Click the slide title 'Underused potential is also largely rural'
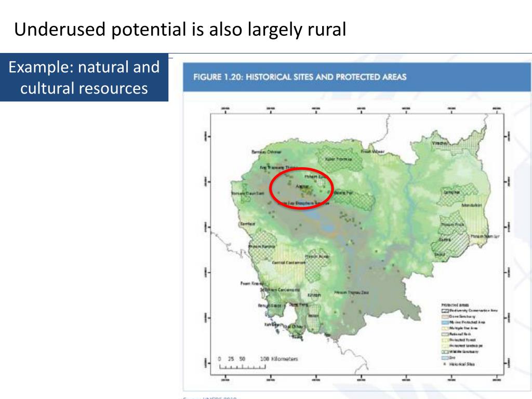The width and height of the screenshot is (532, 399). pos(180,29)
